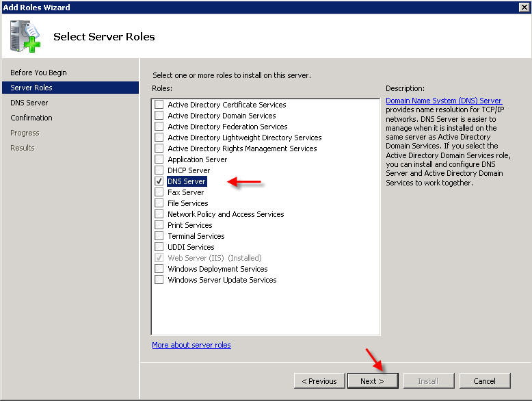Close the Add Roles Wizard window
Viewport: 532px width, 401px height.
pos(524,7)
